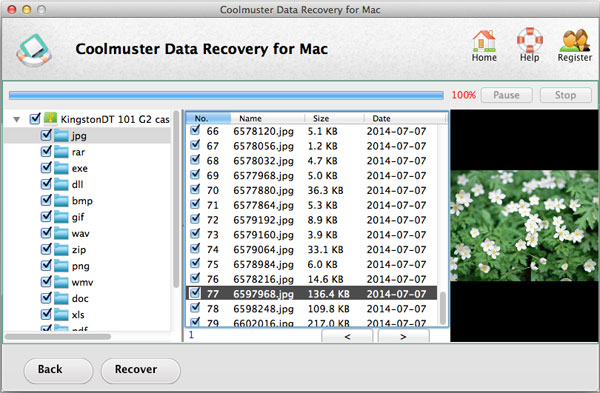This screenshot has height=393, width=600.
Task: Open the Help lifebuoy icon
Action: (x=530, y=40)
